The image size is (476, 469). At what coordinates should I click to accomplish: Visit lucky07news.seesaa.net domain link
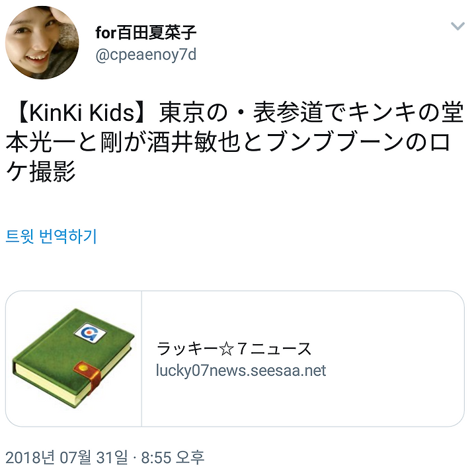241,371
